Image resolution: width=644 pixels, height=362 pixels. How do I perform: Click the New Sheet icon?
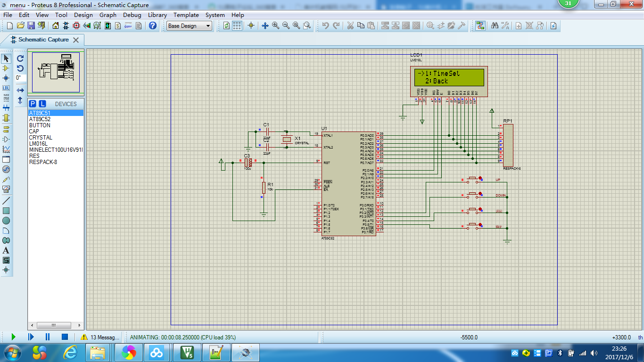click(x=519, y=26)
